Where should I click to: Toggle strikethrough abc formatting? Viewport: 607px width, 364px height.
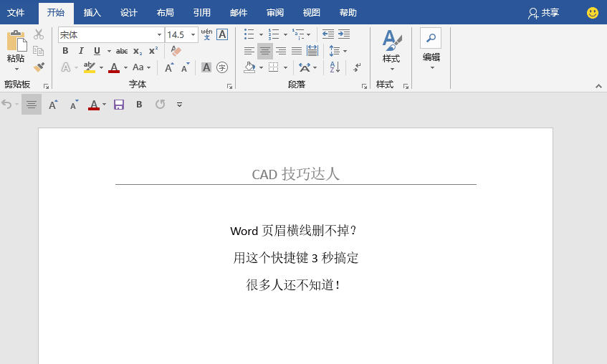pyautogui.click(x=122, y=51)
